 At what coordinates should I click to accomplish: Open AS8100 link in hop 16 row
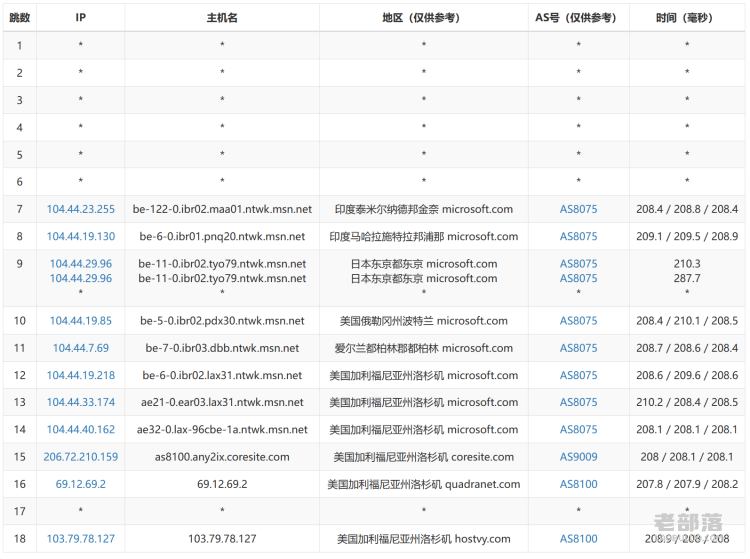[578, 484]
